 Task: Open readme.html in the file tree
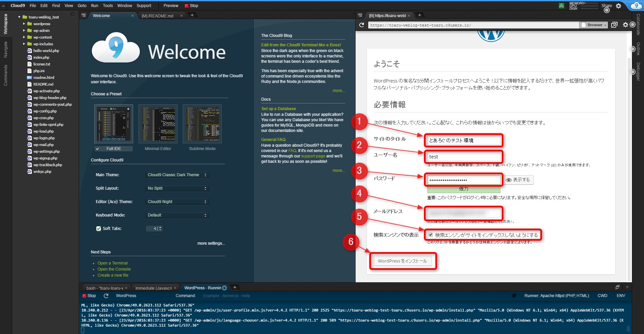pyautogui.click(x=44, y=78)
